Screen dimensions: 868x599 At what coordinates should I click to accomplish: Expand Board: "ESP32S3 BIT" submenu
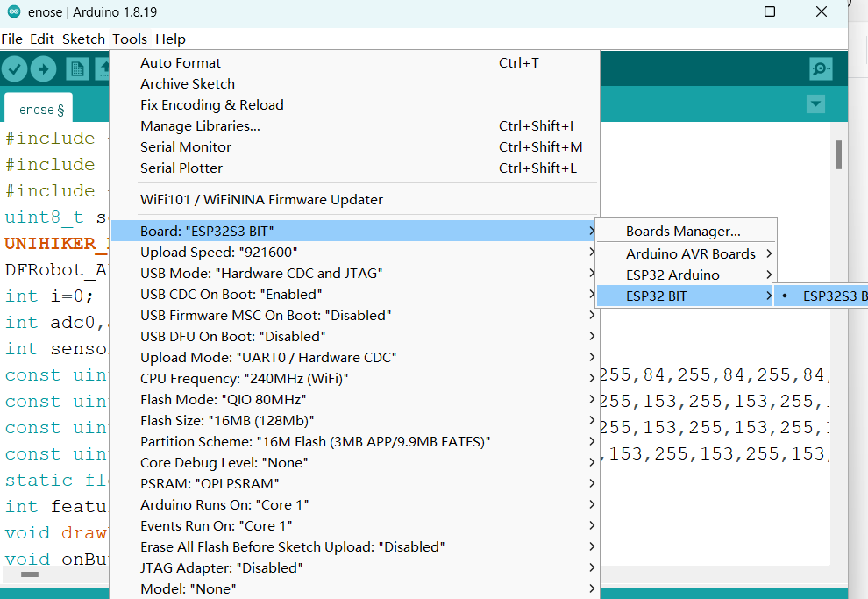click(x=355, y=231)
